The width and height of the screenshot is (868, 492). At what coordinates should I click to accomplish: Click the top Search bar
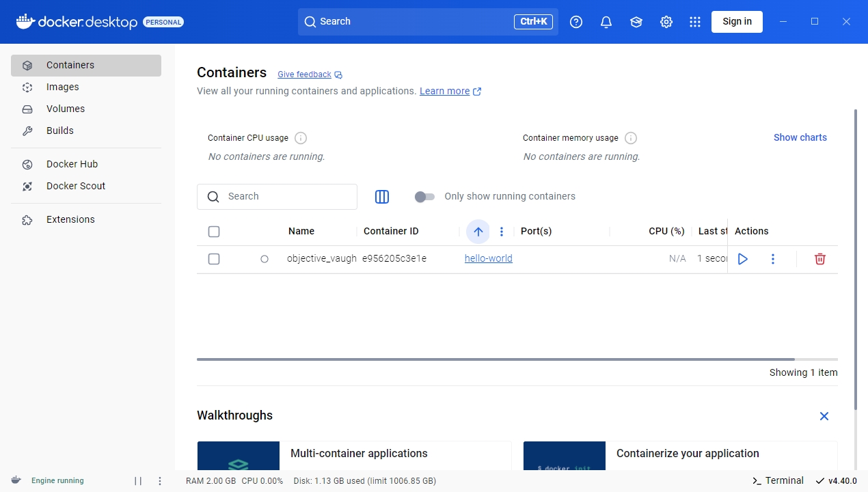click(x=428, y=22)
